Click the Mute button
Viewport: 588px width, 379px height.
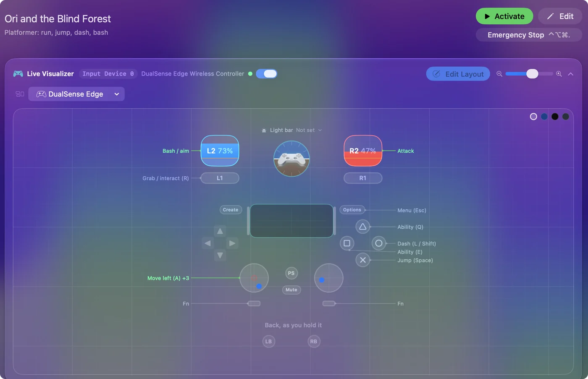291,290
